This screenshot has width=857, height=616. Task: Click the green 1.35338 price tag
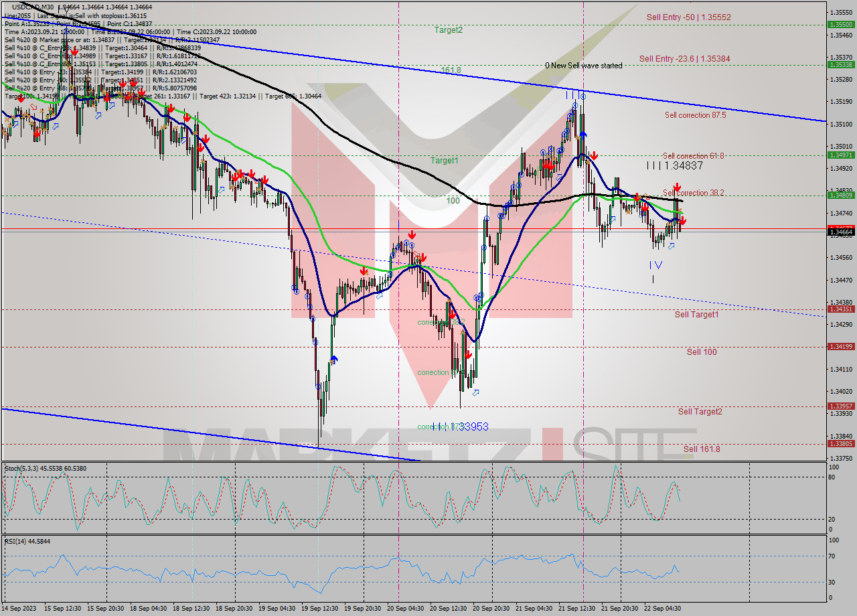pos(840,65)
